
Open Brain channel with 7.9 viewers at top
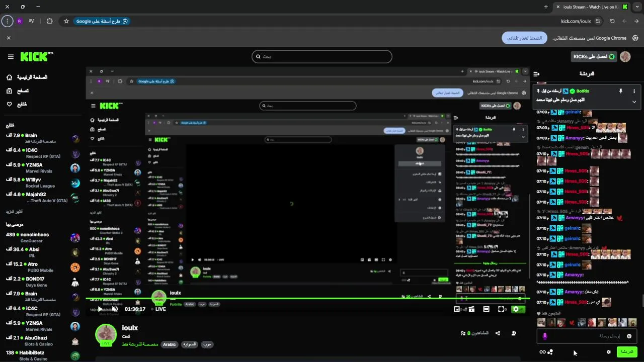coord(43,139)
